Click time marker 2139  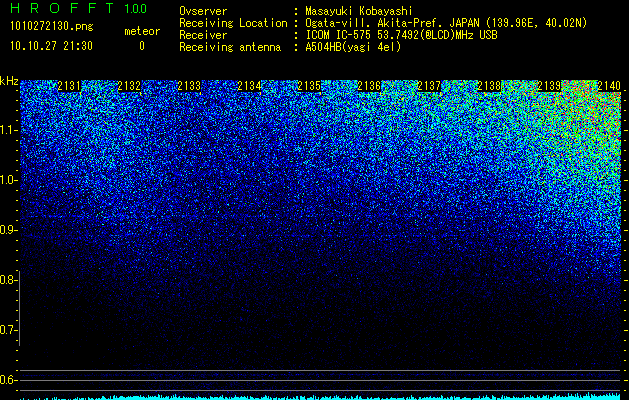tap(549, 86)
